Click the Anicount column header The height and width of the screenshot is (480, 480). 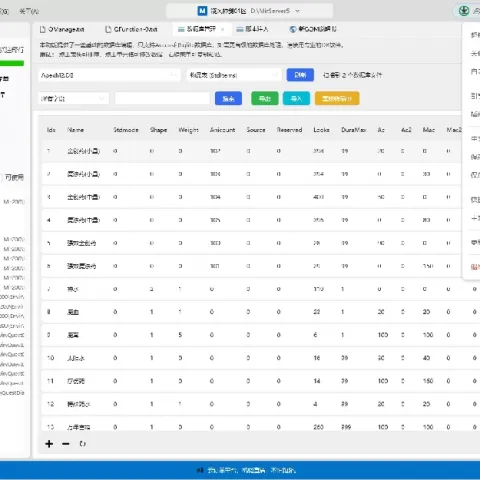[222, 130]
